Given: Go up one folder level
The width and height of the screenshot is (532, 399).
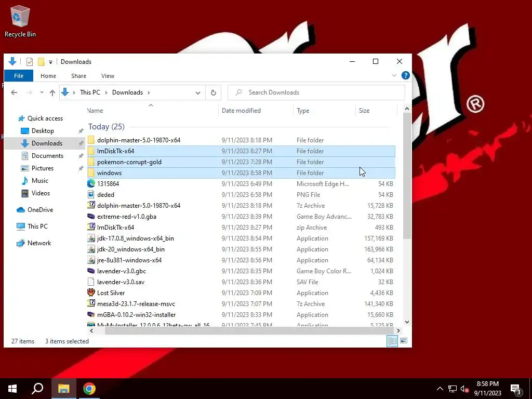Looking at the screenshot, I should coord(52,92).
